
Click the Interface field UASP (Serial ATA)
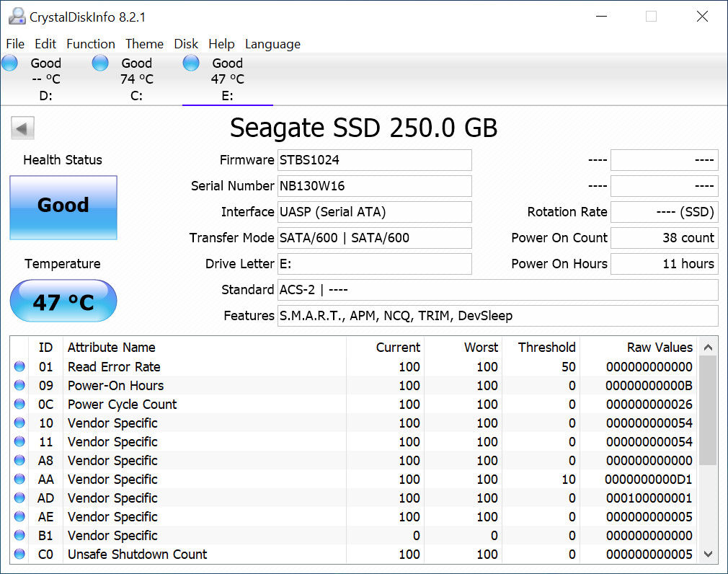(x=375, y=212)
